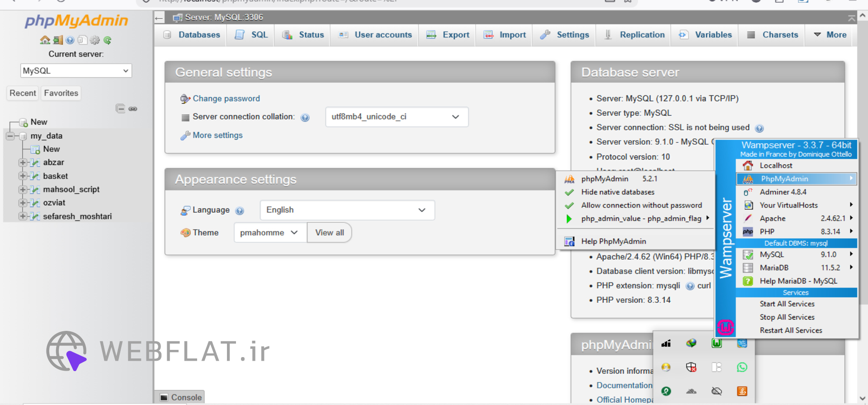The width and height of the screenshot is (868, 405).
Task: Open navigation panel settings gear icon
Action: [x=94, y=40]
